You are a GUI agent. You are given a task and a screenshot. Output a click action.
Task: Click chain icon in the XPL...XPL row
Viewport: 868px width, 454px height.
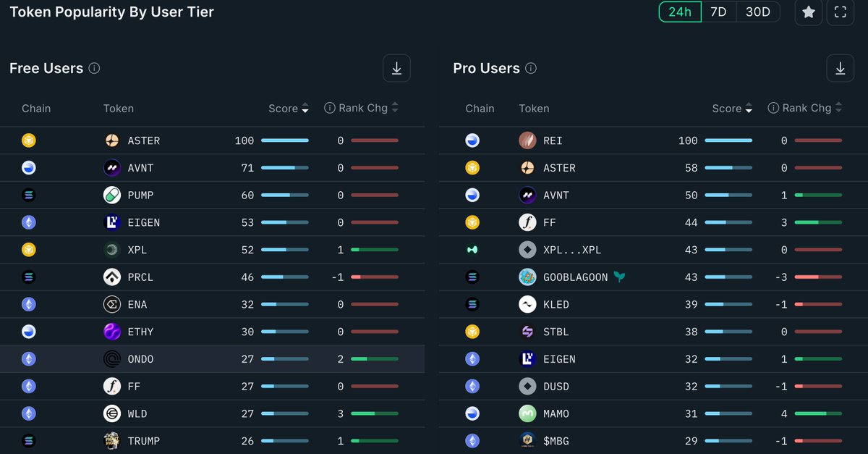[472, 250]
